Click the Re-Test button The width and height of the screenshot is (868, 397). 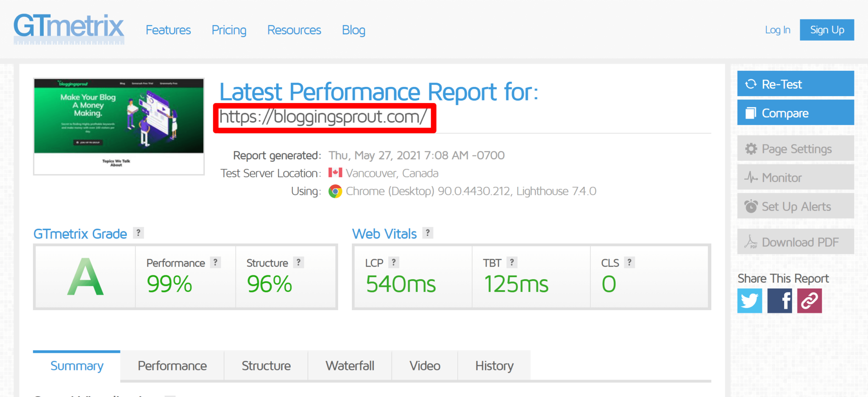796,84
